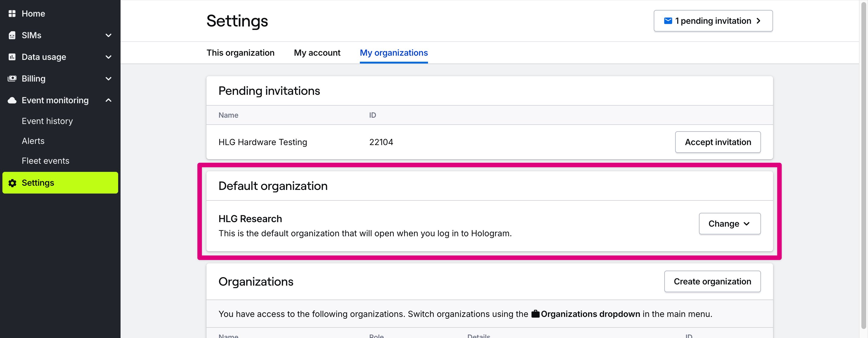
Task: Click the page vertical scrollbar
Action: [x=863, y=165]
